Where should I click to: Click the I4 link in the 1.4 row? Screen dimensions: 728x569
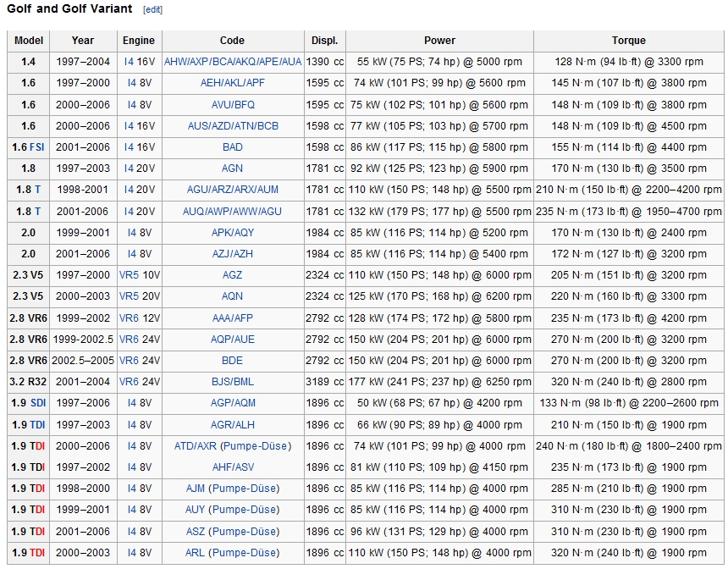[129, 62]
